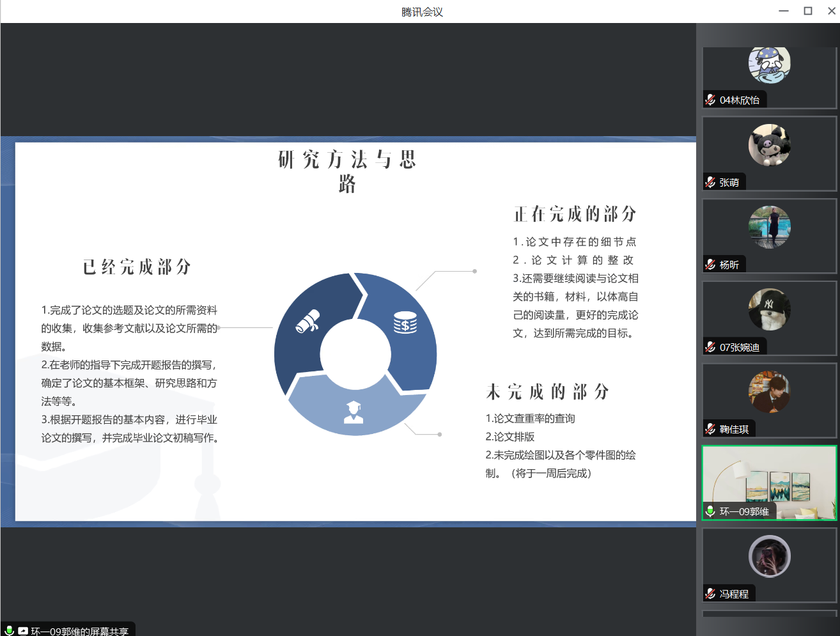Screen dimensions: 840x636
Task: Click the muted mic icon next to 杨昕
Action: coord(710,265)
